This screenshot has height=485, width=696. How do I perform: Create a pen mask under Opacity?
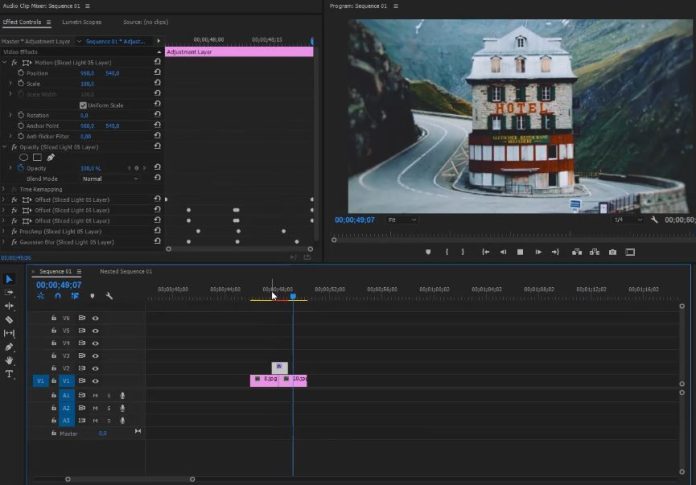[x=51, y=157]
